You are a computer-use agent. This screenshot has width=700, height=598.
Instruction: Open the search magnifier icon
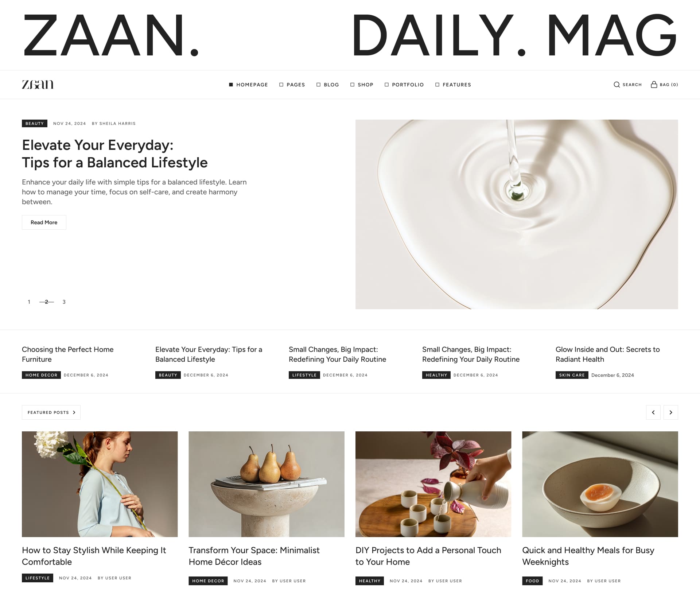617,85
